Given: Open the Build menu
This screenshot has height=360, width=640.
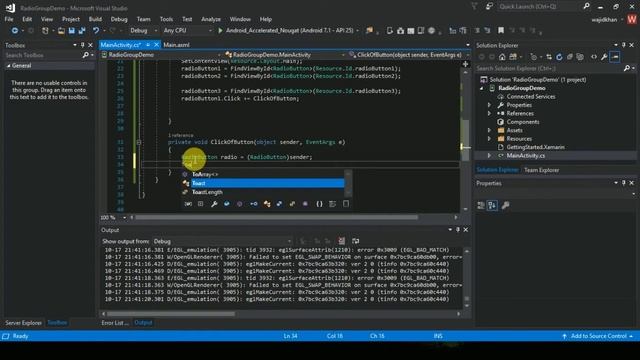Looking at the screenshot, I should tap(95, 19).
